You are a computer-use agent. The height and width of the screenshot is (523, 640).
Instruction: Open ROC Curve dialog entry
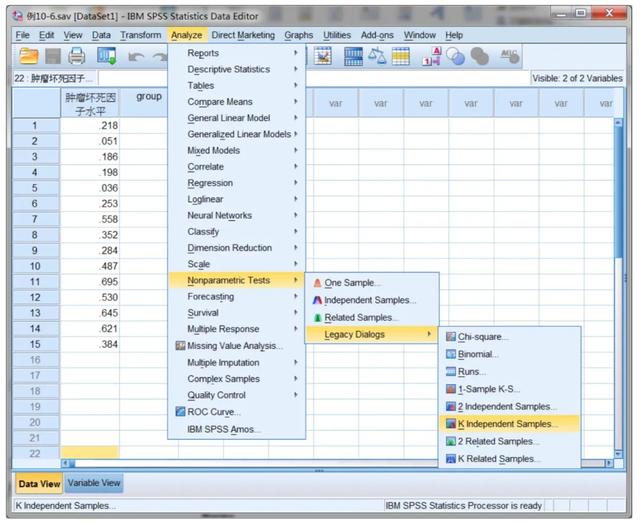click(237, 412)
